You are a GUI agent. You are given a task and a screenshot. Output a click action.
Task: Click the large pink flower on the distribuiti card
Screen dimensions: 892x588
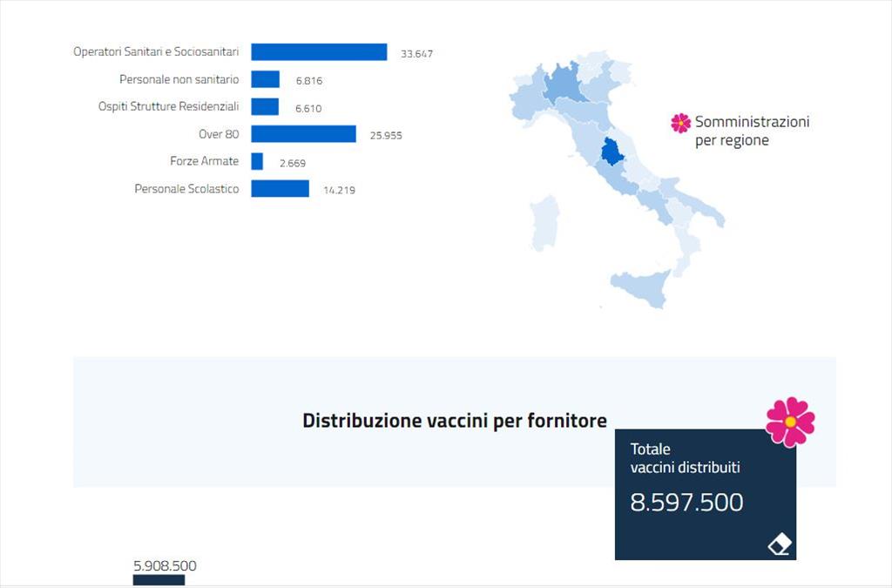point(790,422)
